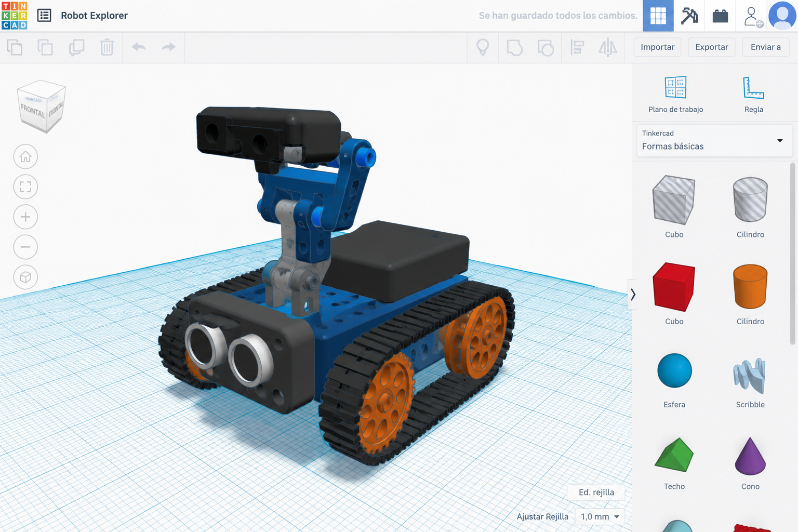The image size is (798, 532).
Task: Switch to 3D design grid view
Action: pos(658,16)
